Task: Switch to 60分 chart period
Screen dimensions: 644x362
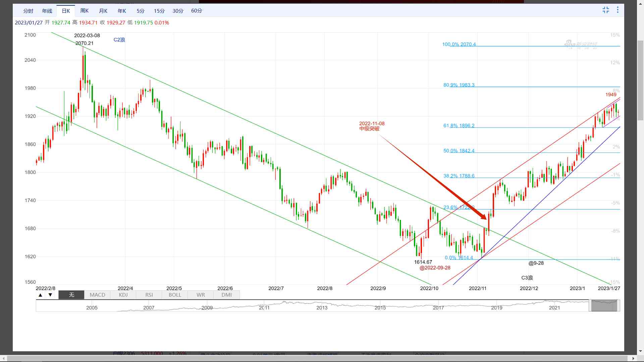Action: click(x=197, y=11)
